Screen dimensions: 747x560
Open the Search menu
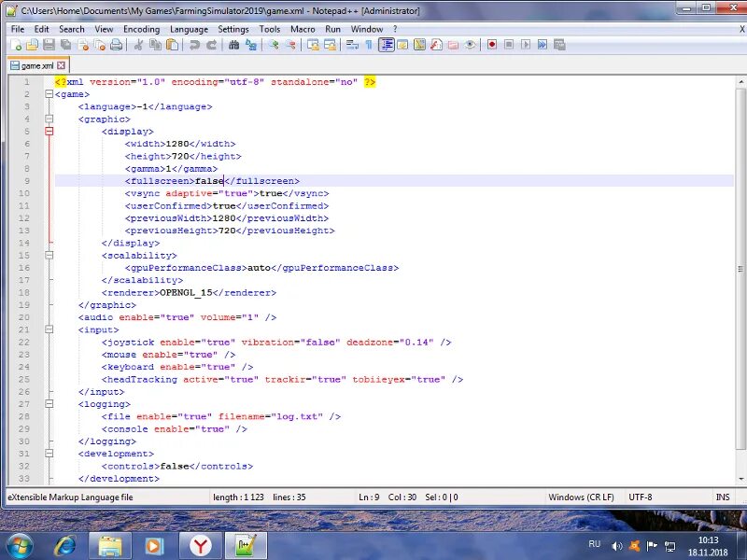pyautogui.click(x=72, y=29)
